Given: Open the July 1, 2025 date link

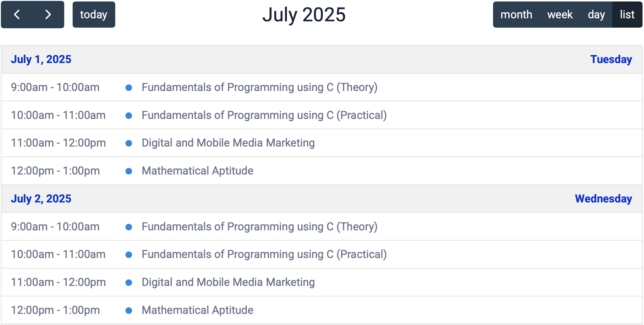Looking at the screenshot, I should pos(42,59).
